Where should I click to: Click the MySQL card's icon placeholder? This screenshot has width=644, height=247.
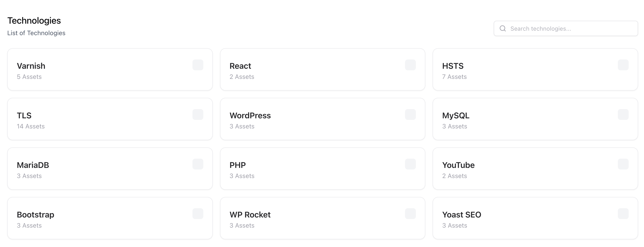click(x=623, y=114)
